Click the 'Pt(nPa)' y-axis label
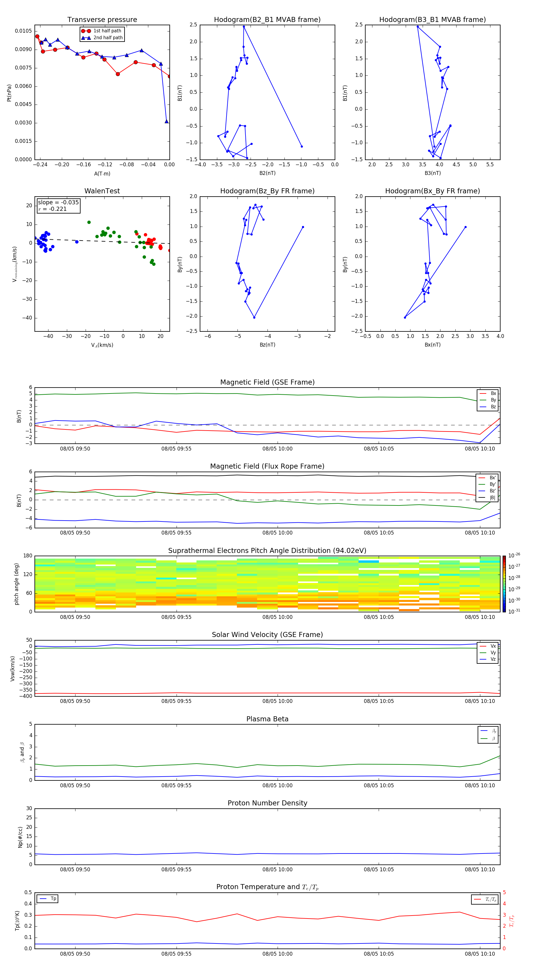This screenshot has width=535, height=980. point(9,92)
